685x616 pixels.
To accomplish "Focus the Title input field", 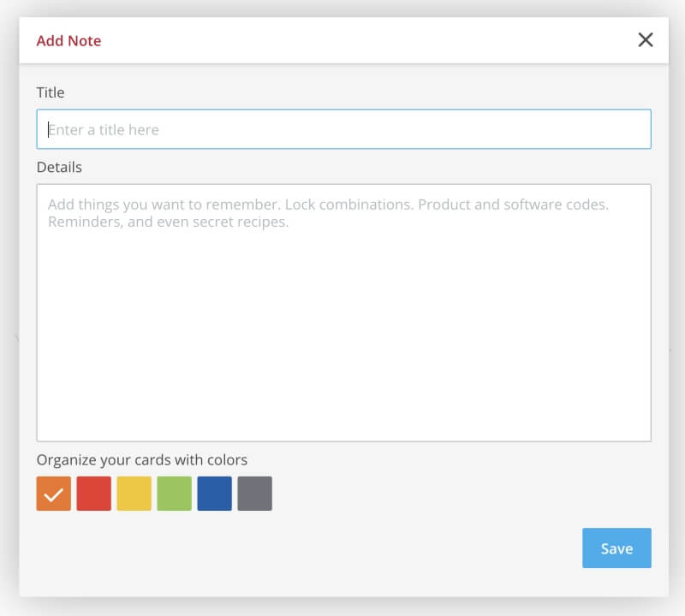I will point(344,129).
